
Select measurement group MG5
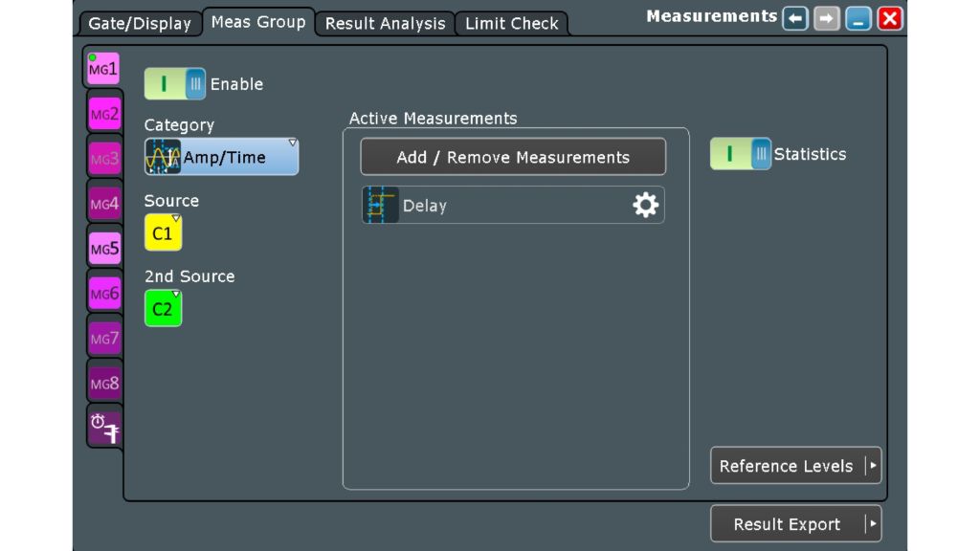pos(103,248)
